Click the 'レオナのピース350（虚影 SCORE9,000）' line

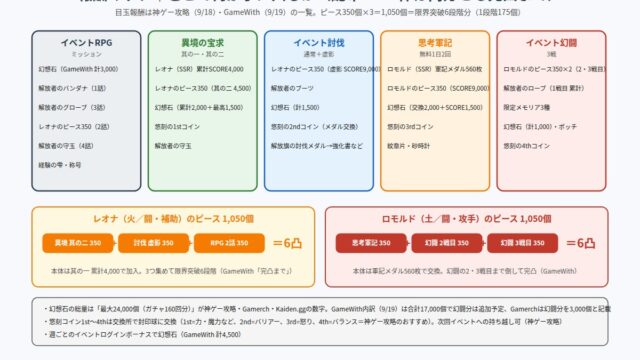tap(326, 69)
